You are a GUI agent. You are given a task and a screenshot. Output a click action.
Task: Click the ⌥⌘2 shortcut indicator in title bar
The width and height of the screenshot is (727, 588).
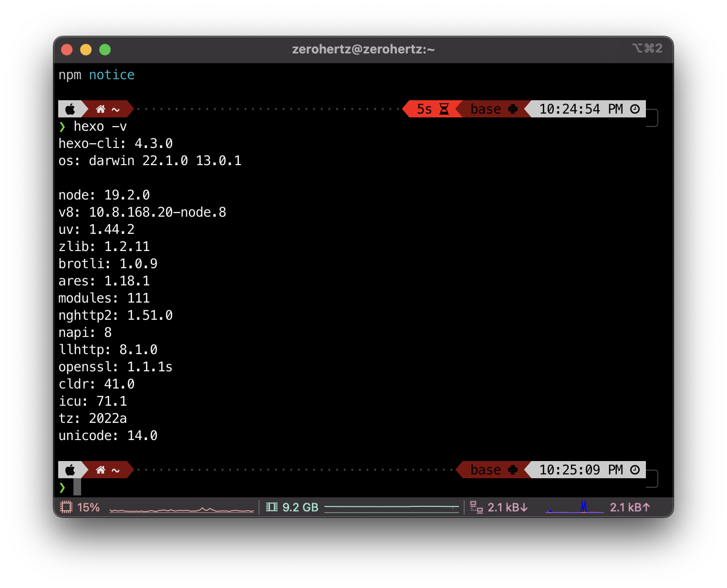point(647,48)
